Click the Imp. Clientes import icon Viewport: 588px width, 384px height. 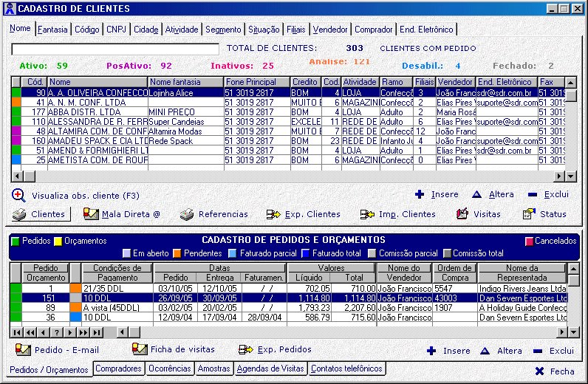tap(367, 214)
